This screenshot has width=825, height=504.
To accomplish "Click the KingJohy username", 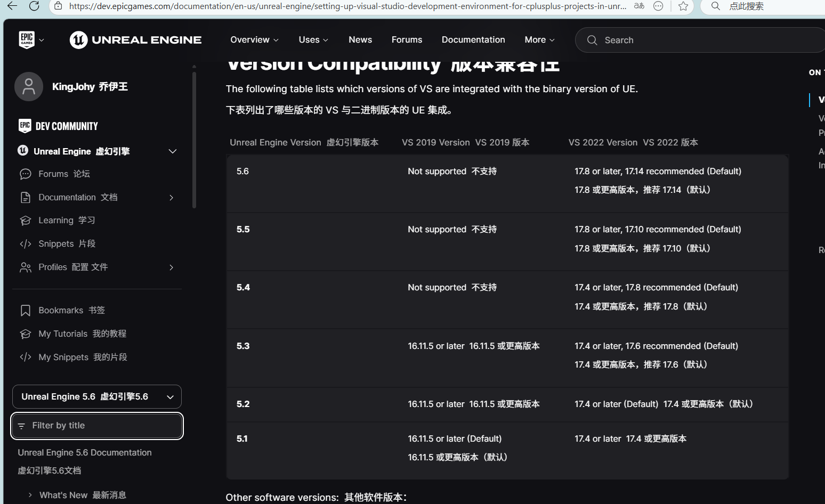I will pos(90,86).
